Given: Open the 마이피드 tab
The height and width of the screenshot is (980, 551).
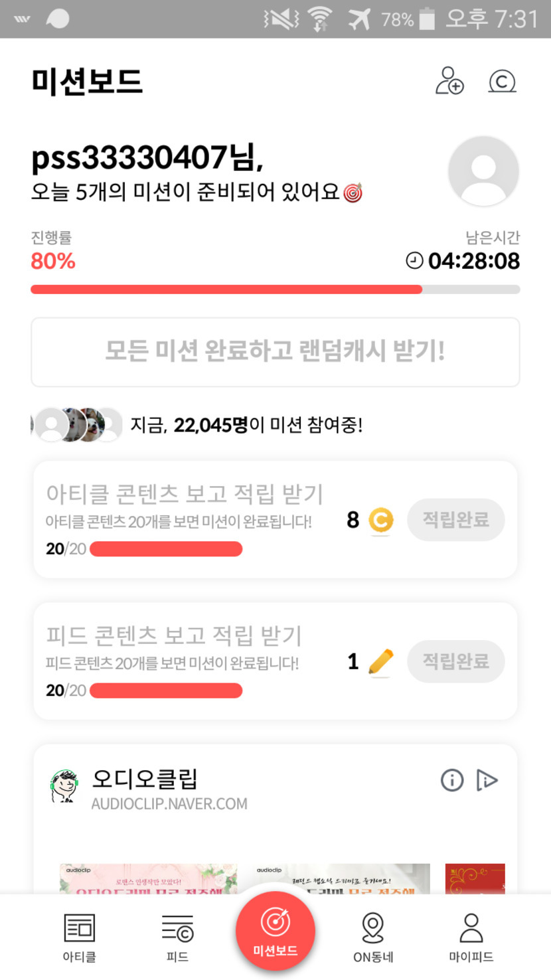Looking at the screenshot, I should pos(471,937).
